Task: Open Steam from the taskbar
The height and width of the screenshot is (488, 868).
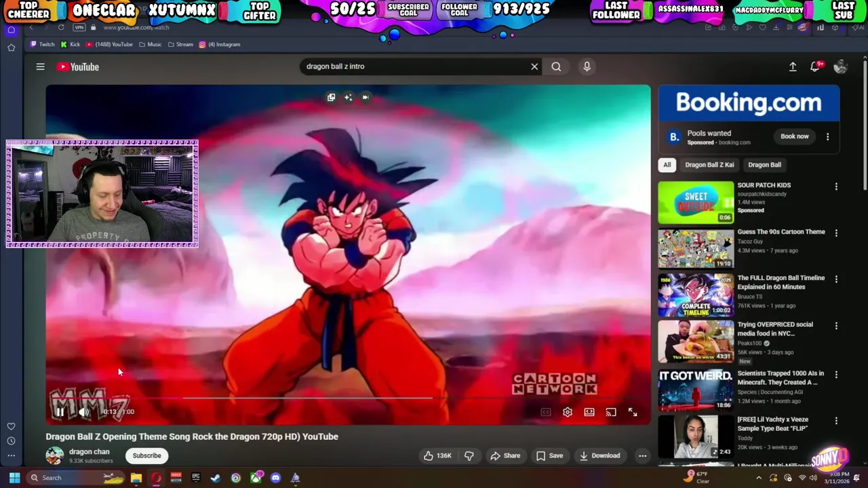Action: point(216,478)
